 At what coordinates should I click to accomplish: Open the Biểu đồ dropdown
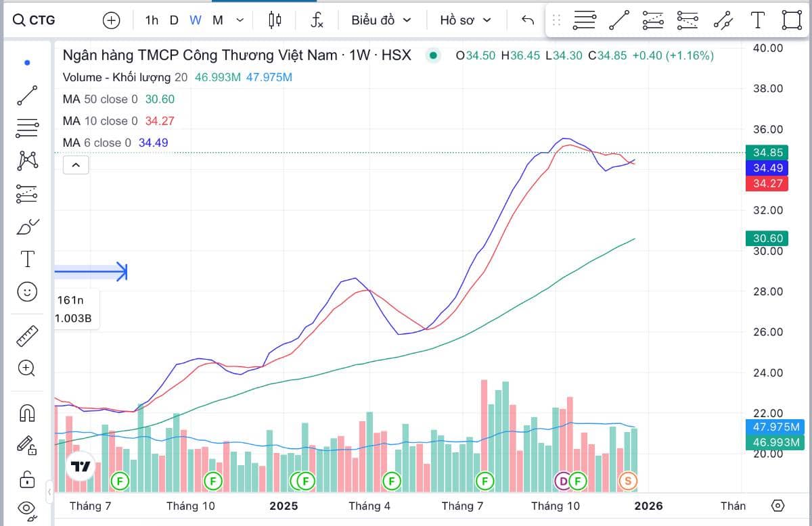point(381,20)
